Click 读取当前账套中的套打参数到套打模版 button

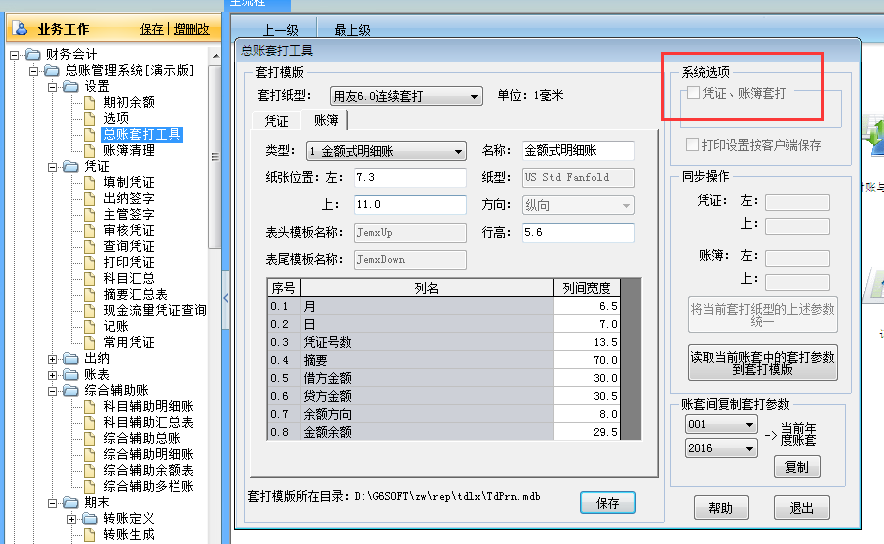[x=762, y=363]
